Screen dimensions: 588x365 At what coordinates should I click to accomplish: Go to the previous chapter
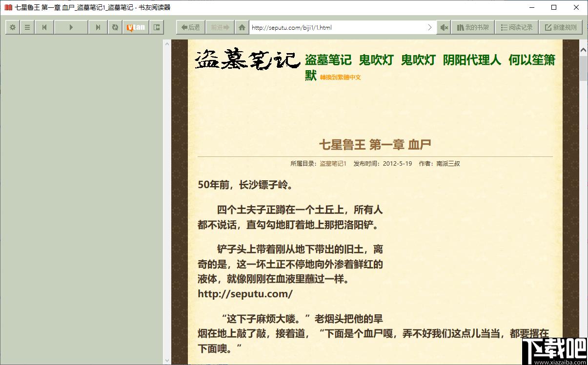tap(44, 27)
